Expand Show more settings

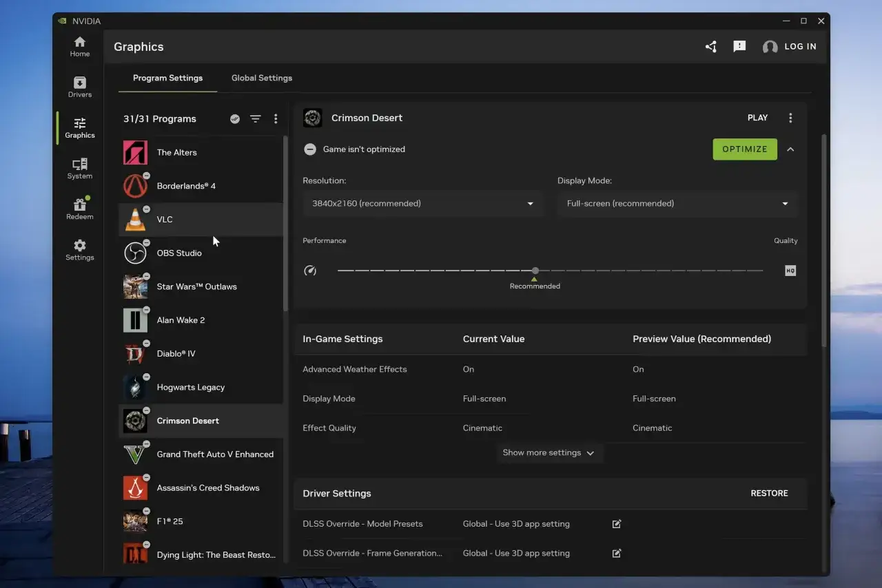(x=548, y=453)
